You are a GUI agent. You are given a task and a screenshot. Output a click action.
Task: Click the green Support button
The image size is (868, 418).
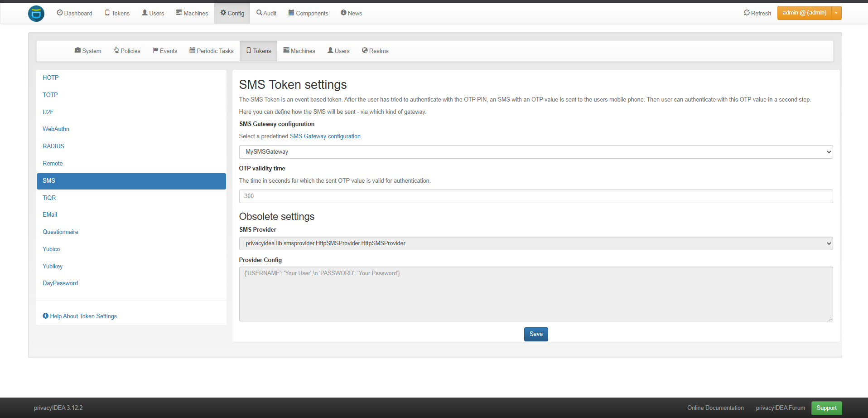826,408
